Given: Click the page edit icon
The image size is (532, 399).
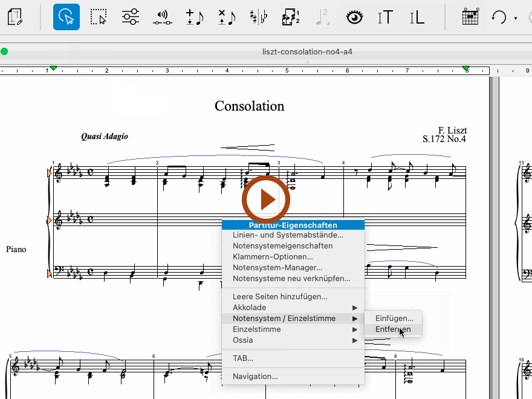Looking at the screenshot, I should pyautogui.click(x=15, y=17).
